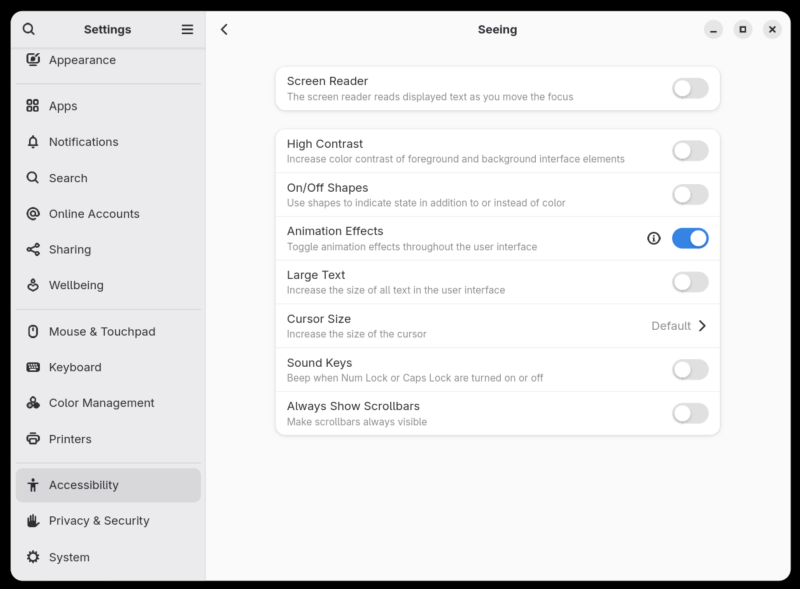
Task: Click the Keyboard icon in sidebar
Action: [33, 367]
